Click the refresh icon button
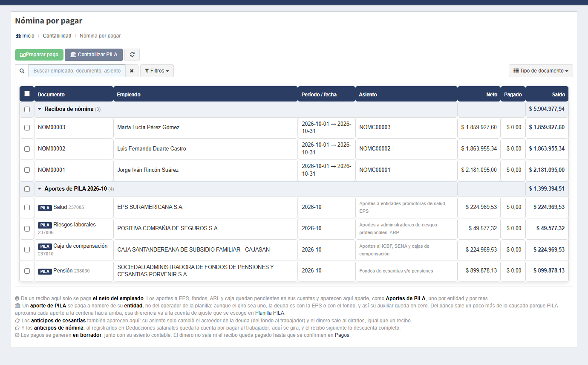The image size is (588, 365). 132,55
